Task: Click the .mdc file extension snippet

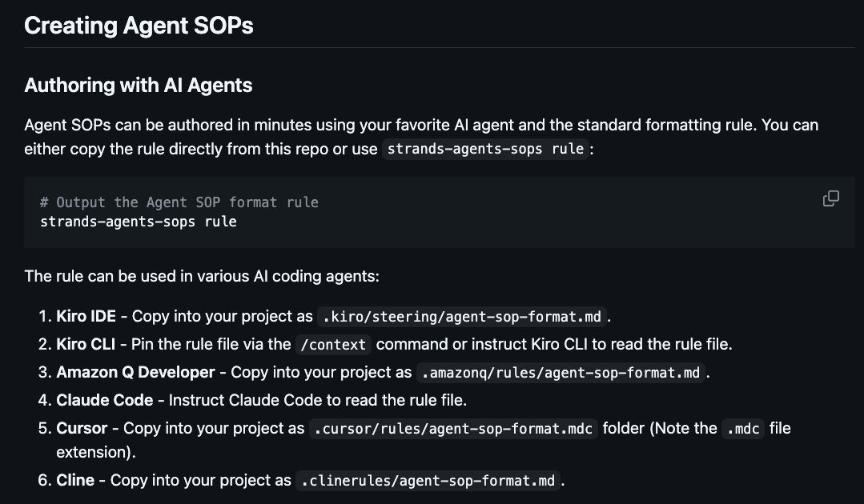Action: point(743,429)
